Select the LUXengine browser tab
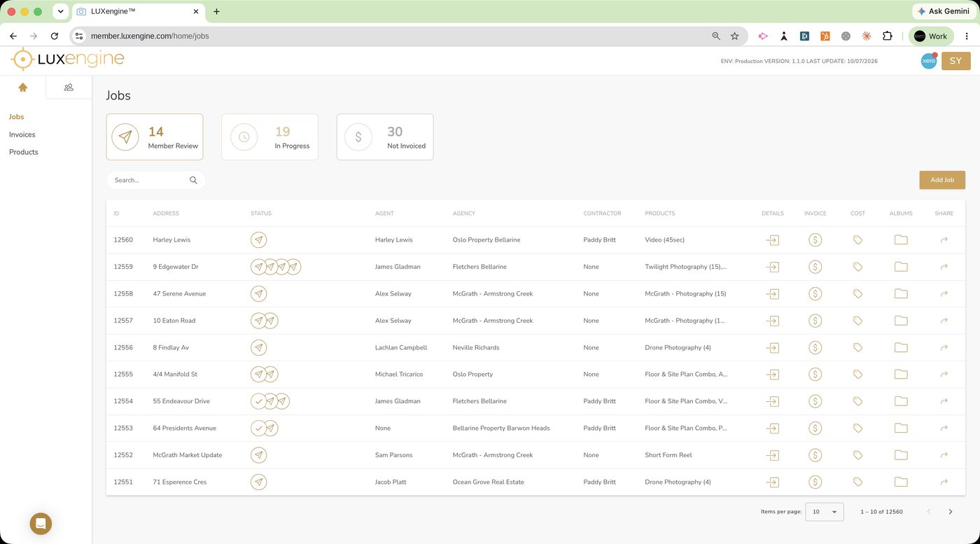Image resolution: width=980 pixels, height=544 pixels. (138, 11)
